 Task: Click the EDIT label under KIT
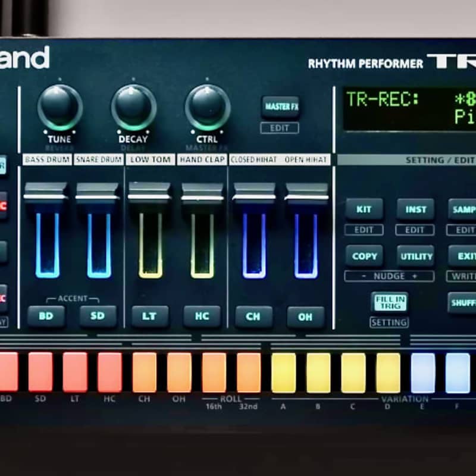coord(364,230)
